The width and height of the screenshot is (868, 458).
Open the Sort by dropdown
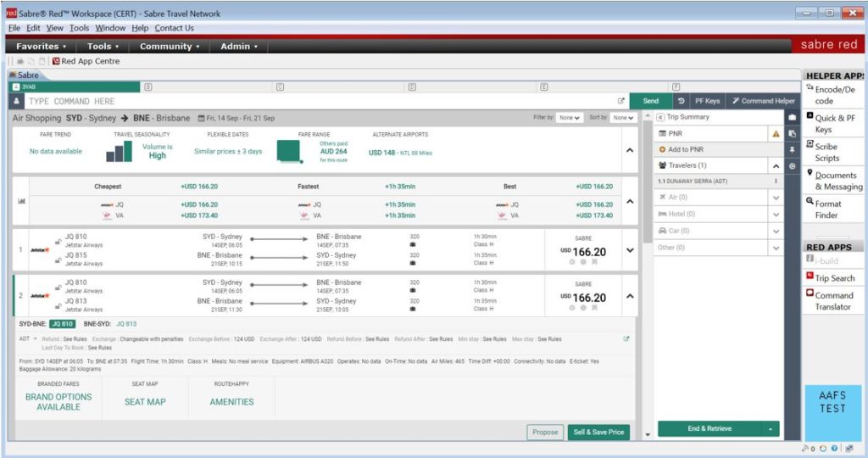pyautogui.click(x=623, y=118)
